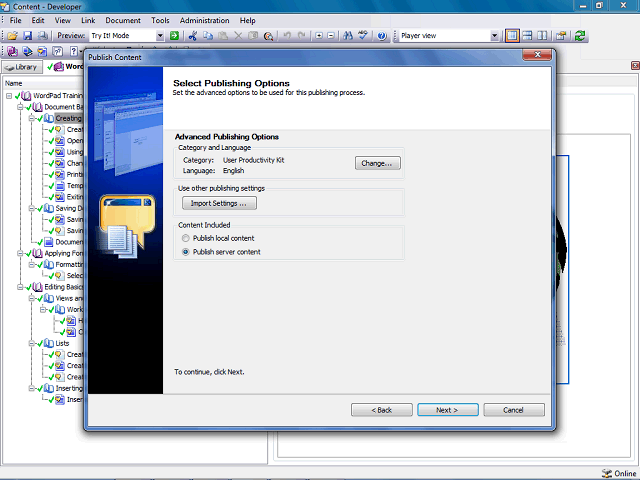Click the Print toolbar icon
Image resolution: width=640 pixels, height=480 pixels.
coord(42,36)
